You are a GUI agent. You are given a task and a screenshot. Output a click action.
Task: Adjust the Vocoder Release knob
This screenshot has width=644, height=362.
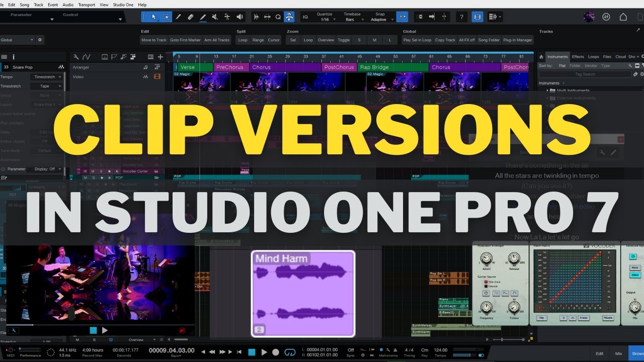click(514, 258)
